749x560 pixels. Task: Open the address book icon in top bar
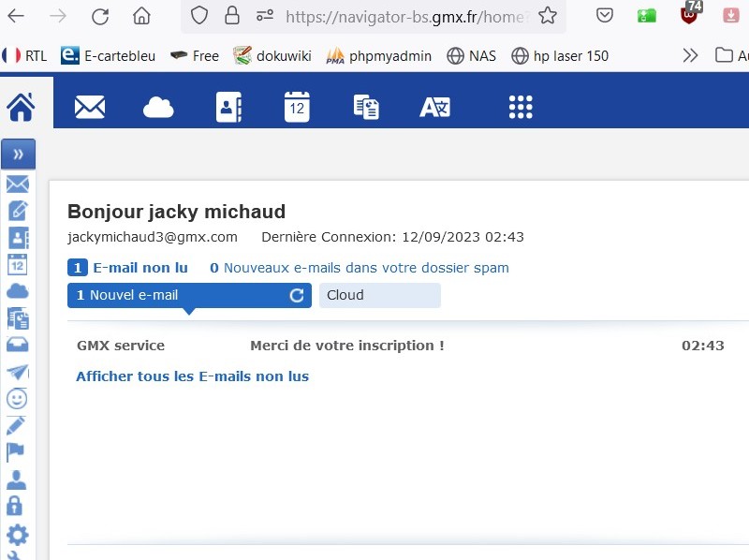tap(228, 107)
